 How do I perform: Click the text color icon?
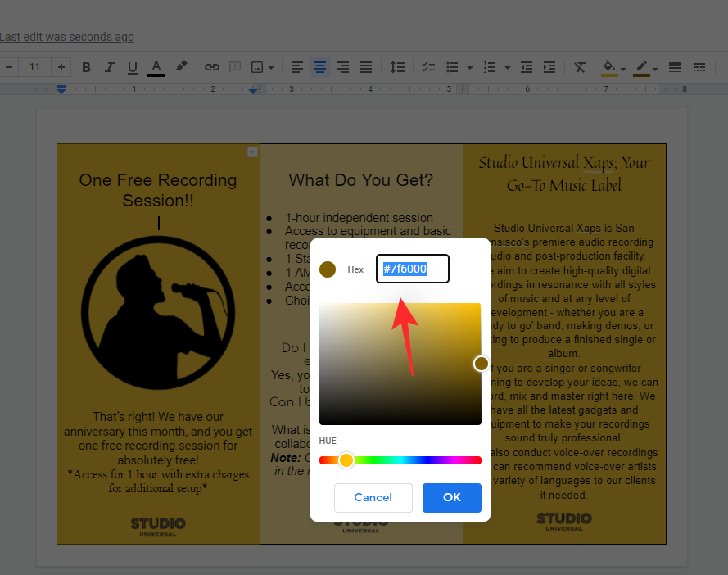[156, 66]
